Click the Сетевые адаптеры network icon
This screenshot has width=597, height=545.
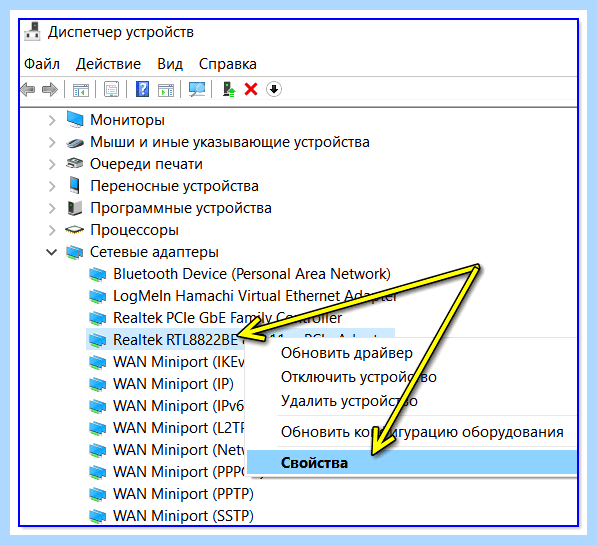(x=75, y=252)
